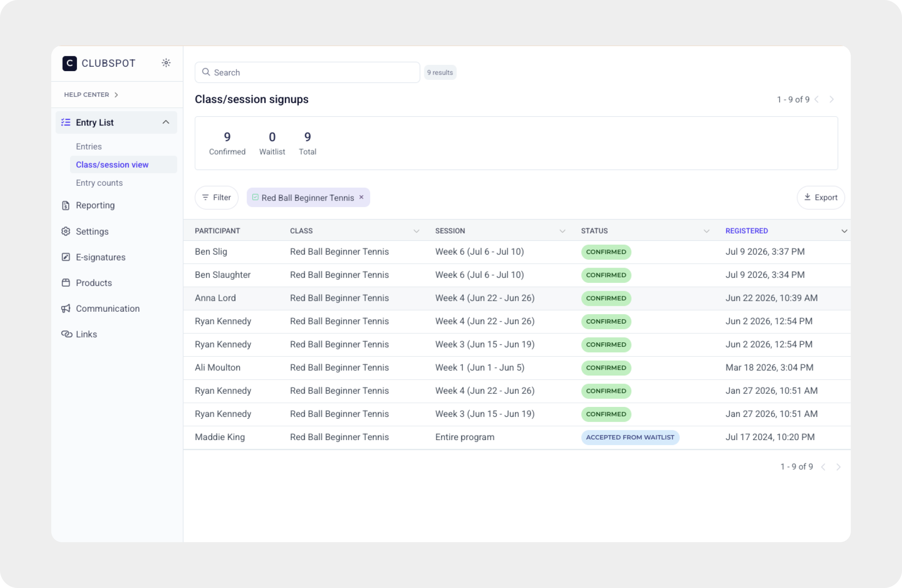Open Maddie King's signup row
This screenshot has width=902, height=588.
coord(517,437)
